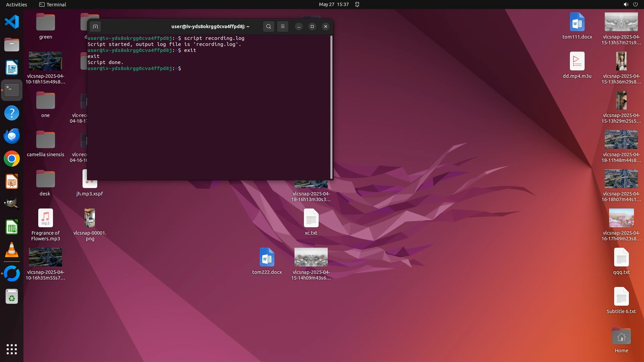This screenshot has width=644, height=362.
Task: Click the terminal vertical scrollbar
Action: [331, 107]
